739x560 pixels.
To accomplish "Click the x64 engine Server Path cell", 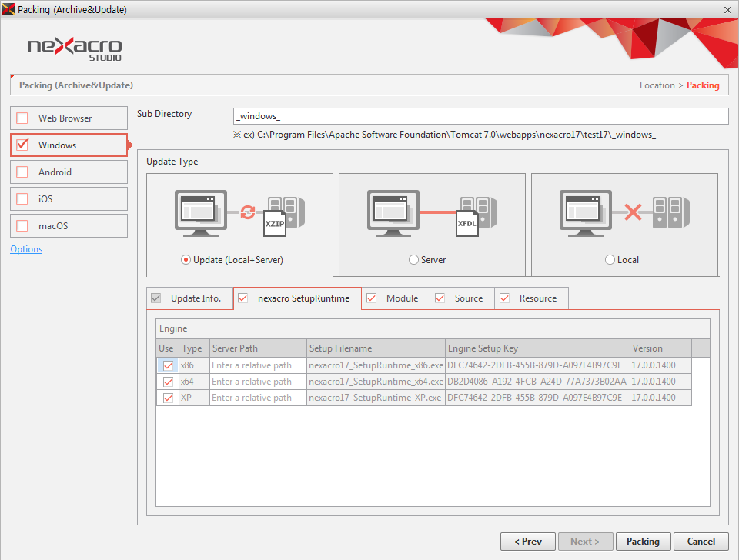I will [258, 382].
